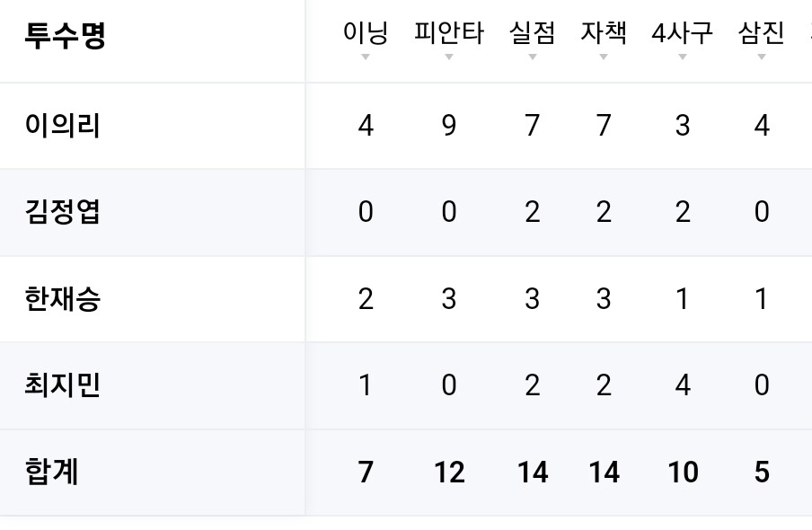This screenshot has height=530, width=812.
Task: Click the 이닝 column header
Action: point(366,32)
